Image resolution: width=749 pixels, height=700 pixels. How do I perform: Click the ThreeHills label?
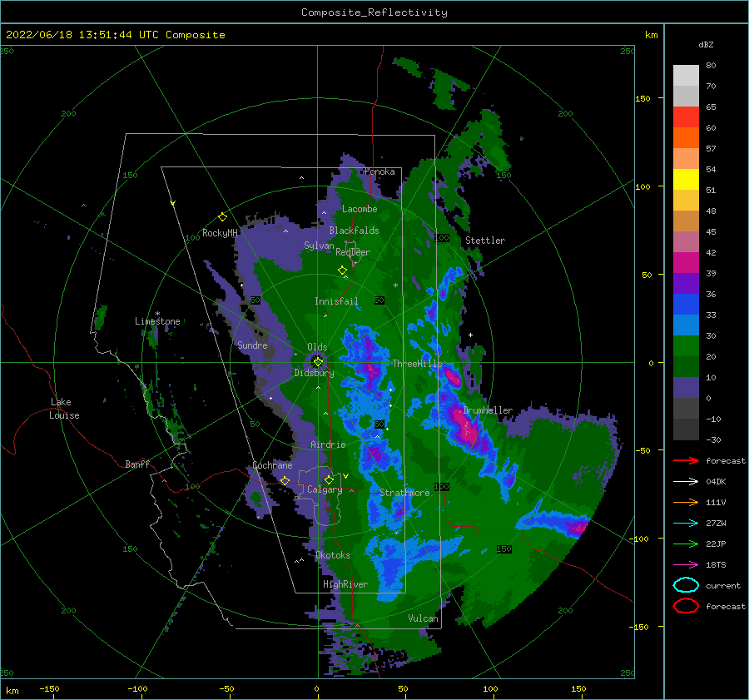[417, 364]
